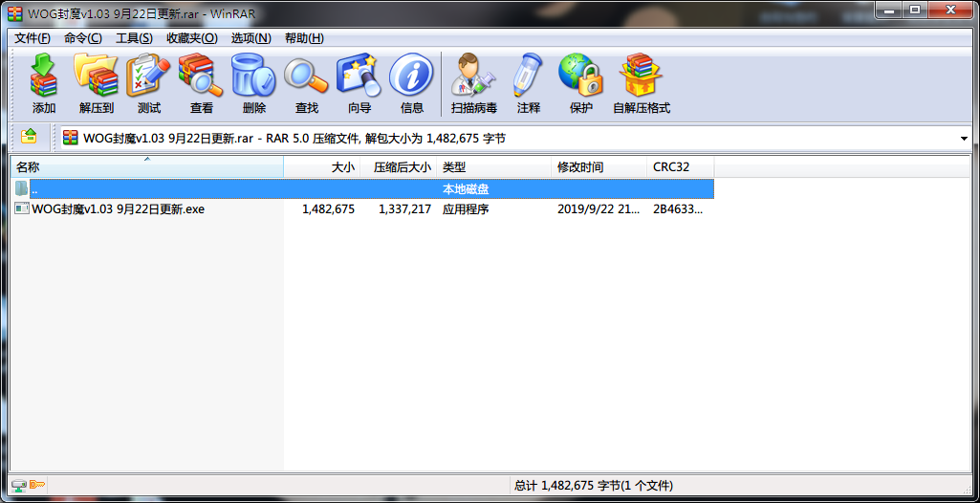
Task: Sort by 大小 column header
Action: 322,167
